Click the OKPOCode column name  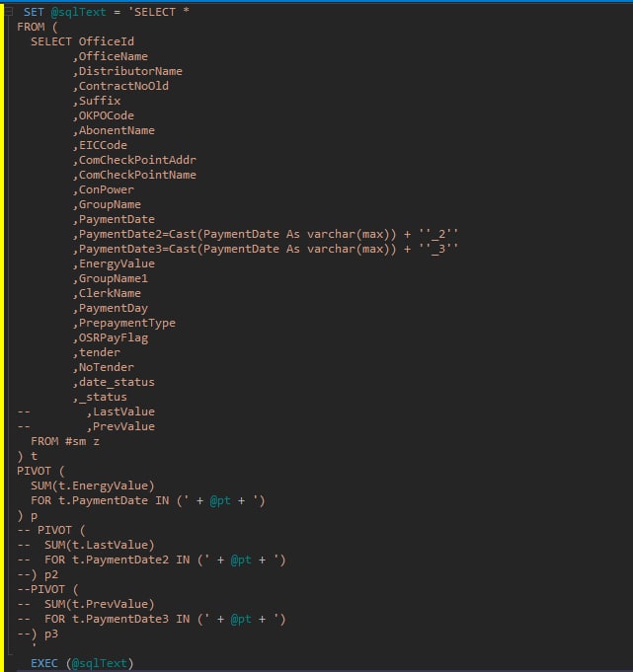(107, 115)
